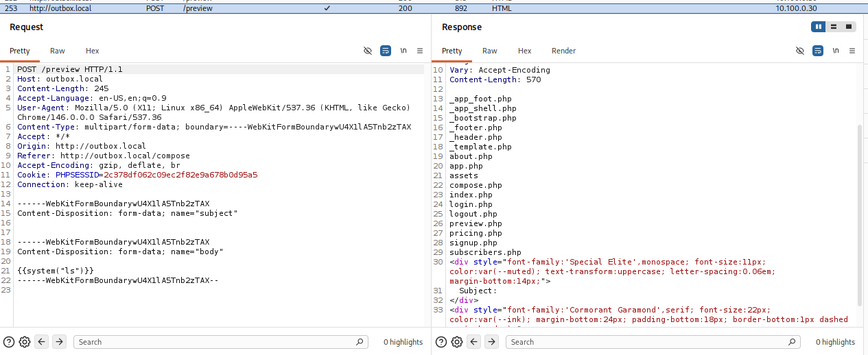Toggle word wrap icon in Response panel
Image resolution: width=868 pixels, height=355 pixels.
click(818, 51)
